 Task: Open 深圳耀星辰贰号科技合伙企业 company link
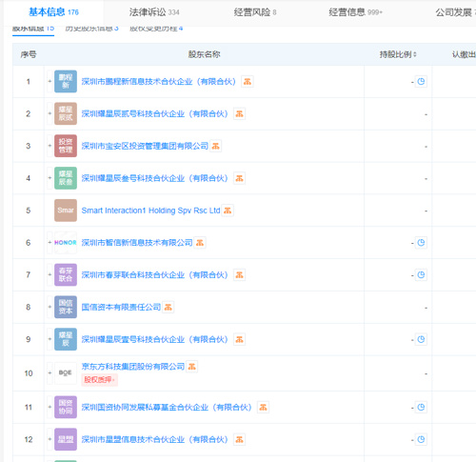tap(155, 113)
